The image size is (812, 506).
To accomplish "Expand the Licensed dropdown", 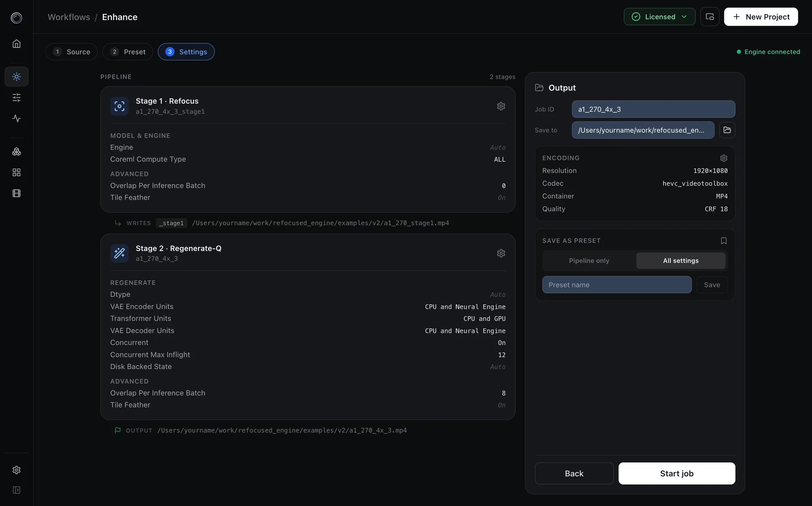I will pos(659,17).
